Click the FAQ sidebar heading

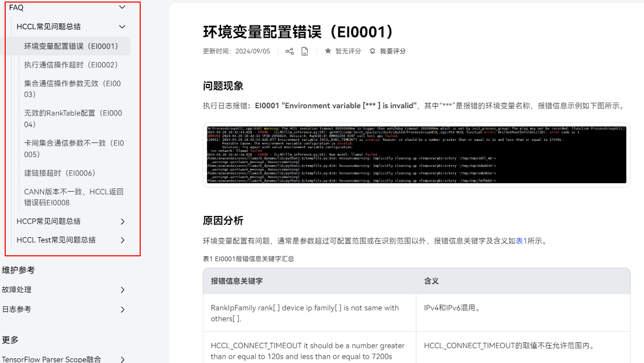(17, 7)
